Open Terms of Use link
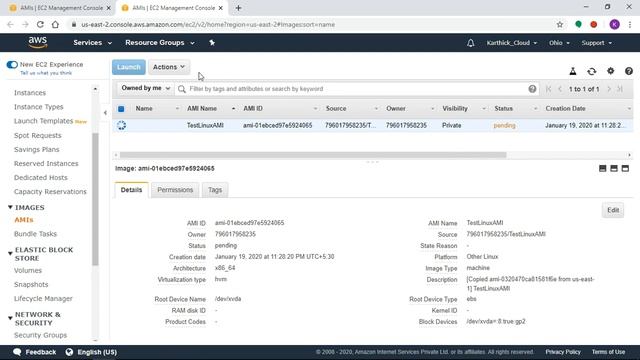 pos(608,352)
